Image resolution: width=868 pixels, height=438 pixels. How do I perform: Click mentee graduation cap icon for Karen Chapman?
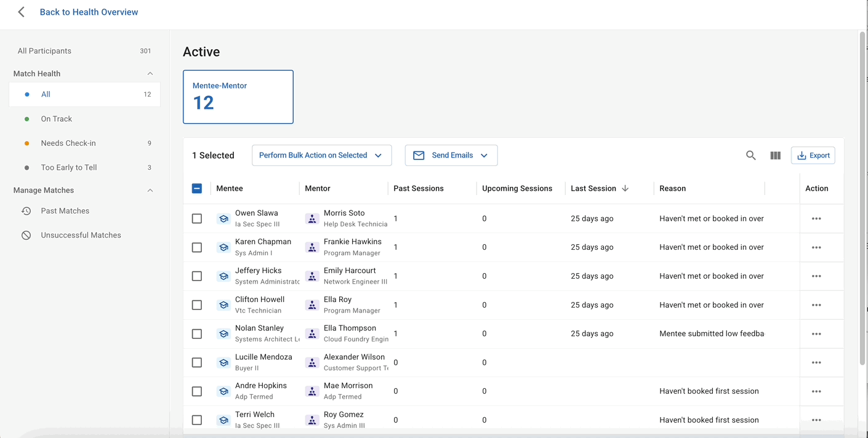pos(223,247)
